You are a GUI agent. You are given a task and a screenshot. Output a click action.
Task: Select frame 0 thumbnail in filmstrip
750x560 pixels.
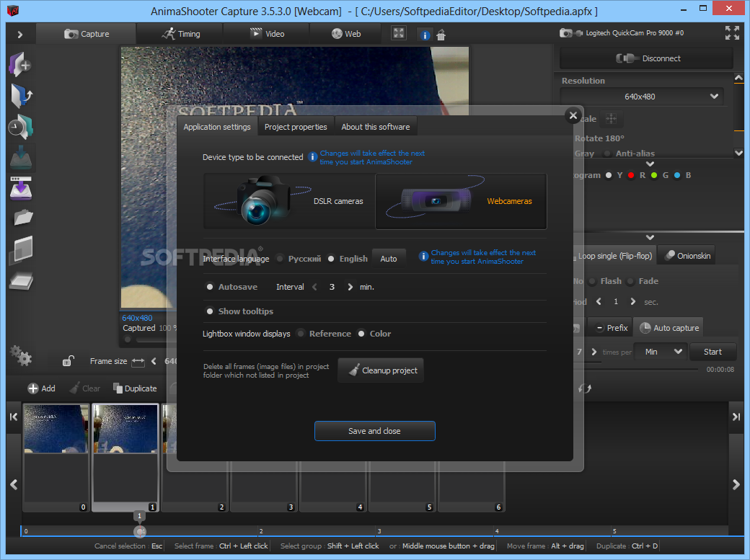click(56, 458)
